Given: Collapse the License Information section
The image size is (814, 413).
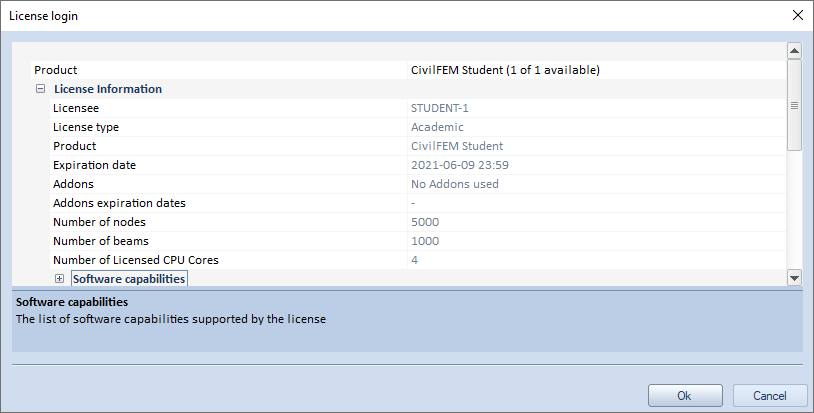Looking at the screenshot, I should pos(41,89).
